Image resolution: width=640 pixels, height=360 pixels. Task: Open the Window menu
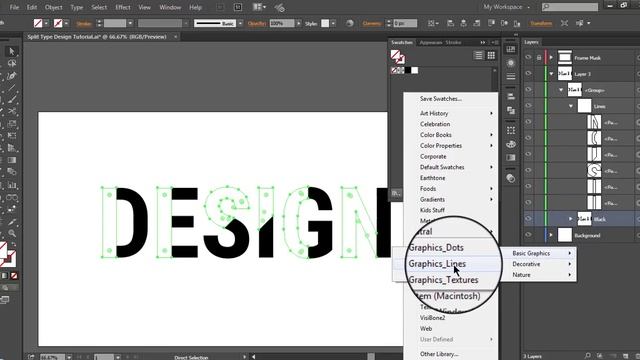click(x=170, y=7)
